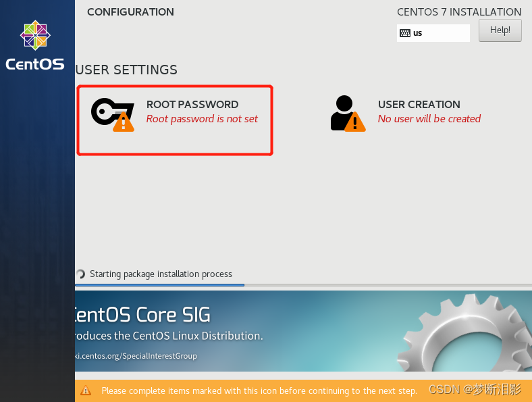Open the Help! button
Screen dimensions: 532x402
500,30
